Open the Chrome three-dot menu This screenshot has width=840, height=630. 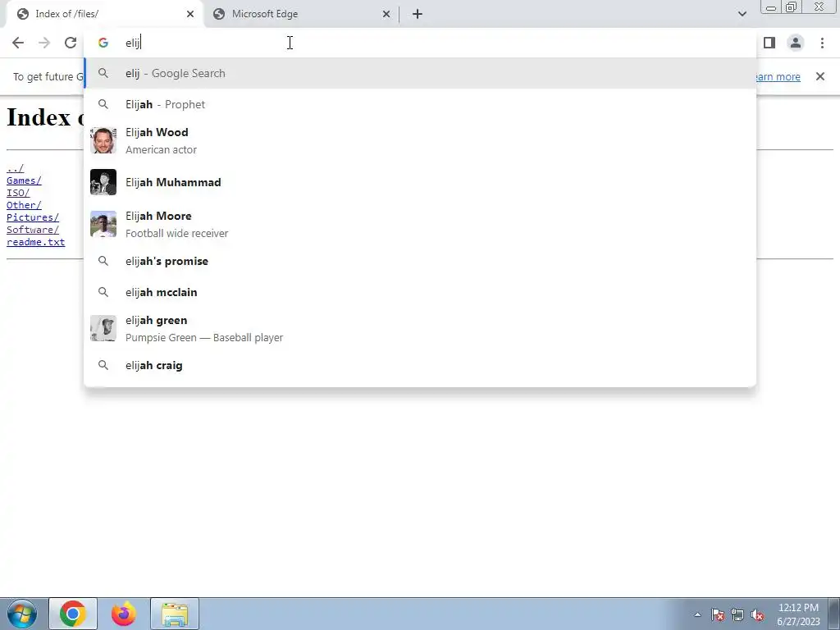(x=822, y=43)
